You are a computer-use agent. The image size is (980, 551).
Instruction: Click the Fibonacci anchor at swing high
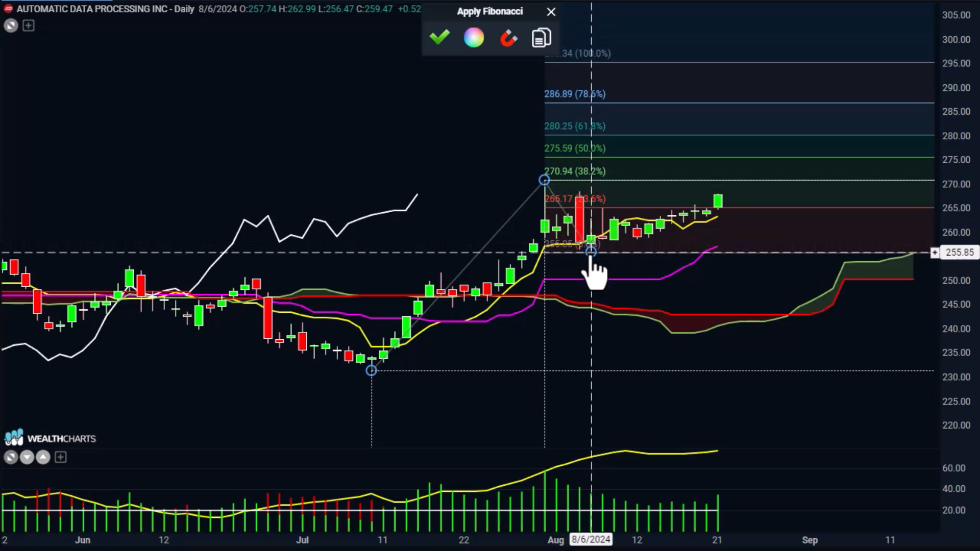pos(544,180)
